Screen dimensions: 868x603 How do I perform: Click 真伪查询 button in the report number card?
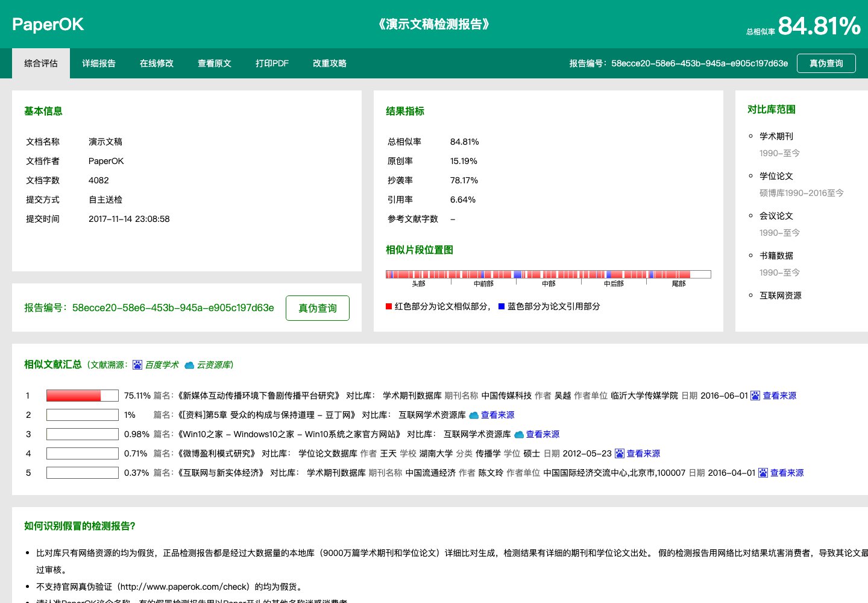click(318, 308)
